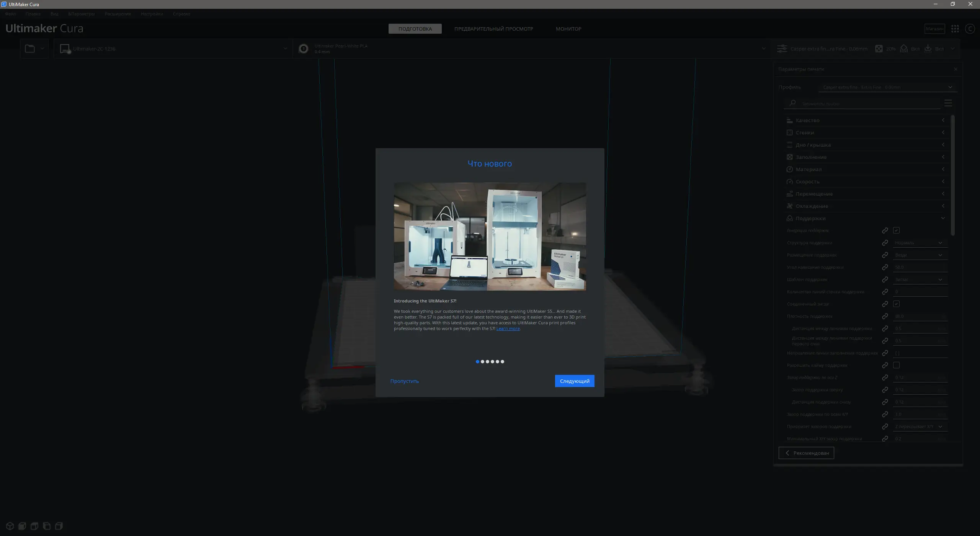Click the Следующий button

pos(574,381)
